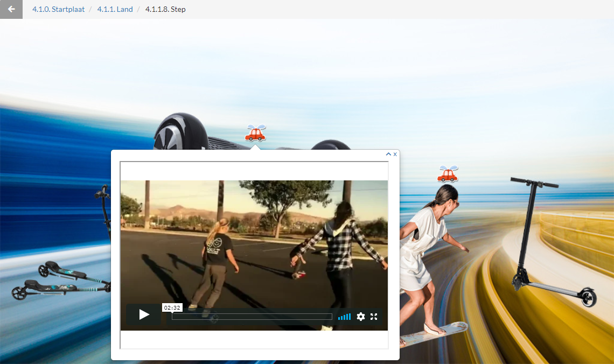Click the 02:32 video timestamp label

coord(172,307)
